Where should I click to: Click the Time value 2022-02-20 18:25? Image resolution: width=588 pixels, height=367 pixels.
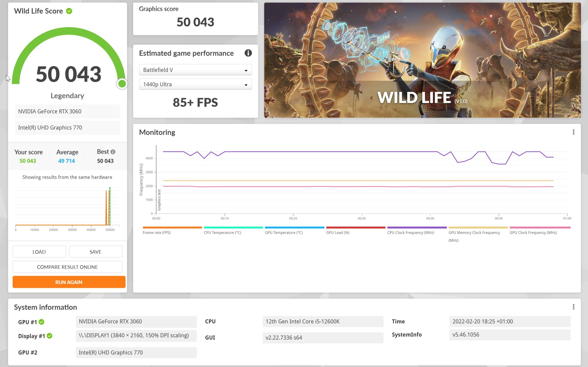tap(510, 322)
